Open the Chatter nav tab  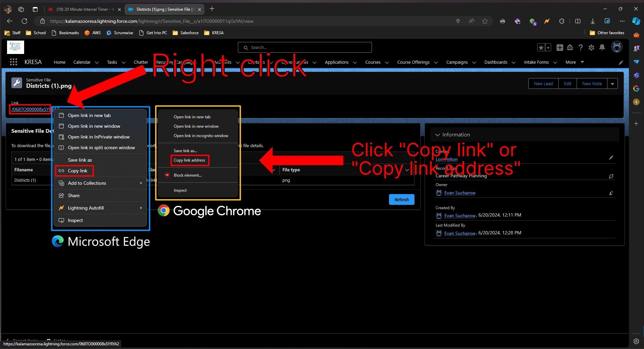pos(141,62)
